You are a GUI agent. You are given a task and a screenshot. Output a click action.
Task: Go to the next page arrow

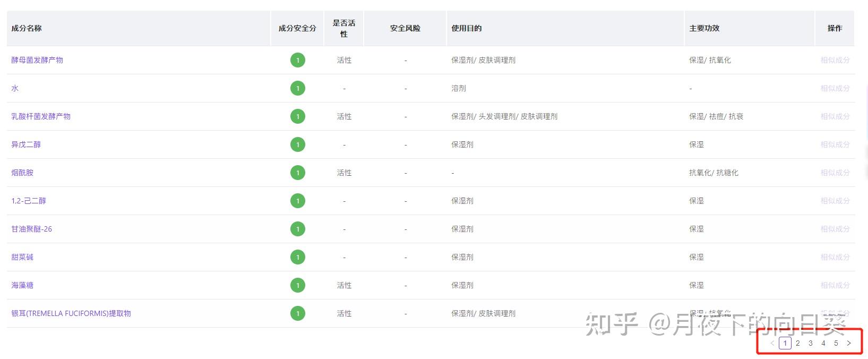tap(849, 343)
